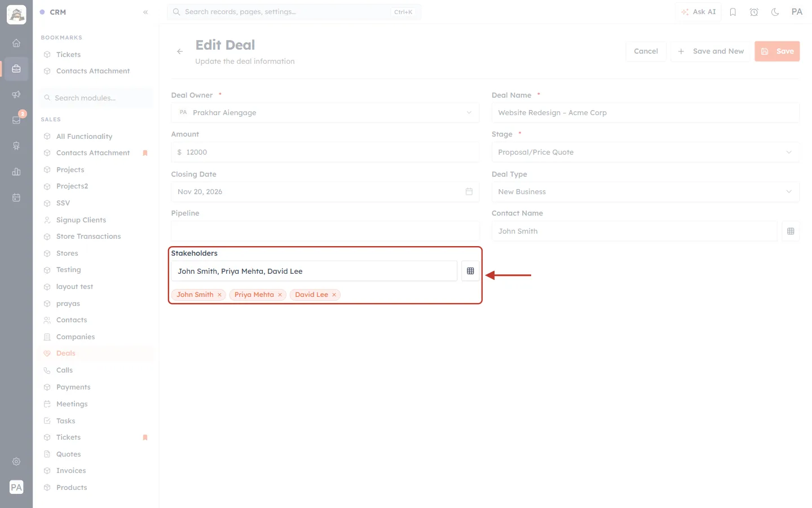This screenshot has height=508, width=812.
Task: Open the Home icon in the left rail
Action: [x=16, y=43]
